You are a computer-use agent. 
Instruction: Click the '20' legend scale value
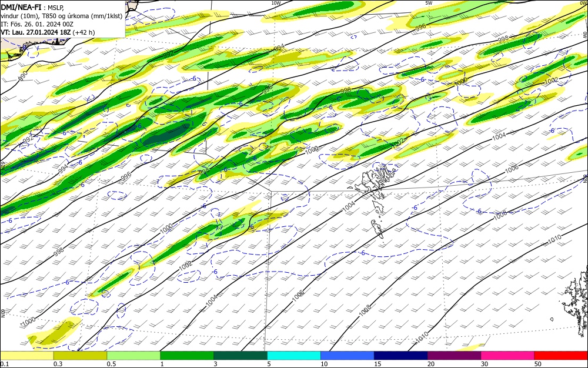click(x=431, y=364)
